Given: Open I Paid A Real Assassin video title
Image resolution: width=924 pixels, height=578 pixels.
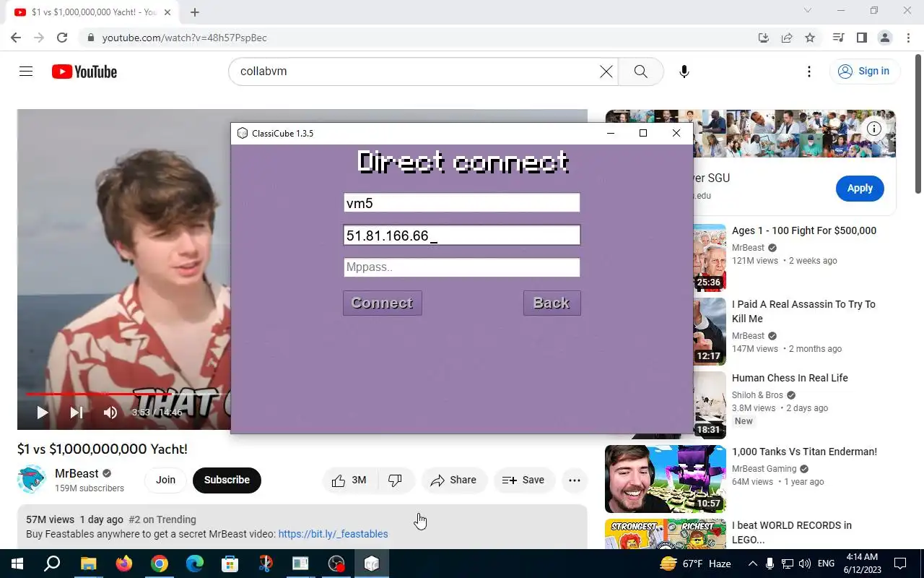Looking at the screenshot, I should pyautogui.click(x=803, y=311).
